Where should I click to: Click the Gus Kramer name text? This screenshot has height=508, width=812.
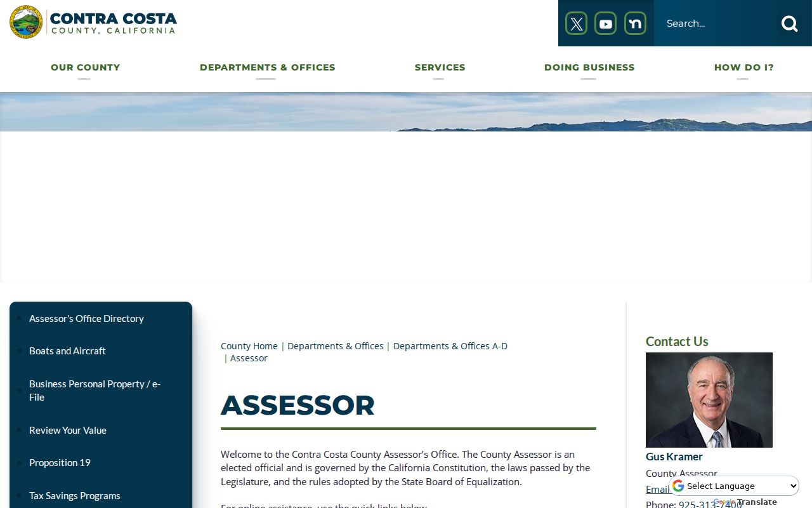(x=674, y=457)
